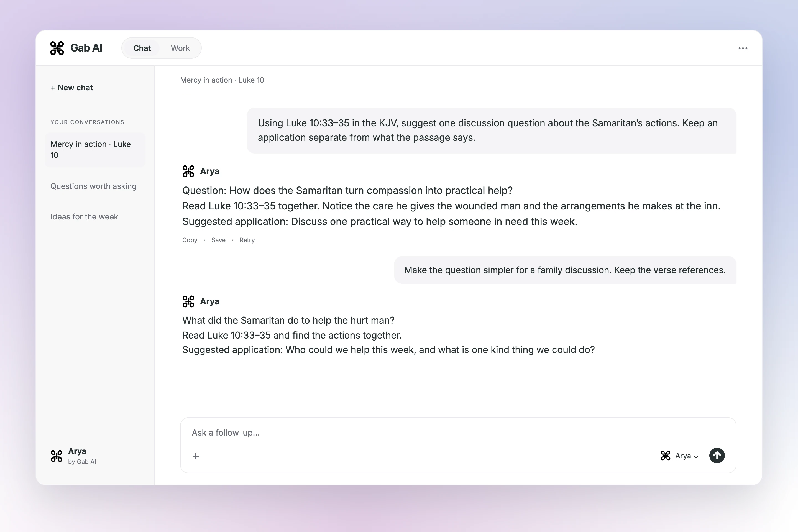The image size is (798, 532).
Task: Click Arya avatar icon in first reply
Action: pyautogui.click(x=188, y=171)
